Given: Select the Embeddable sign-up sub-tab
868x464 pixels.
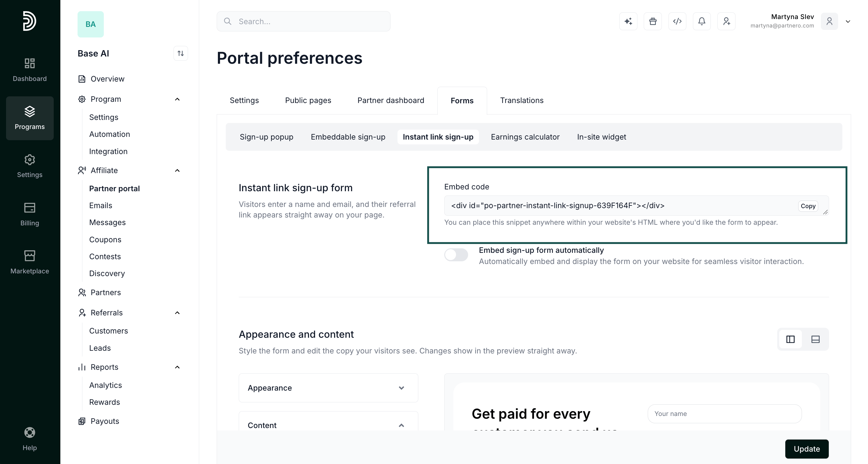Looking at the screenshot, I should (348, 137).
